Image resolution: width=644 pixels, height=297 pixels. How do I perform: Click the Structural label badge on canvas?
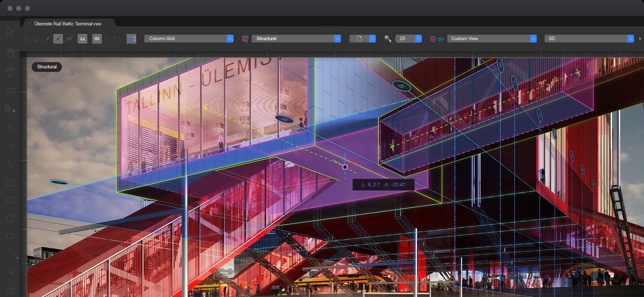coord(47,67)
